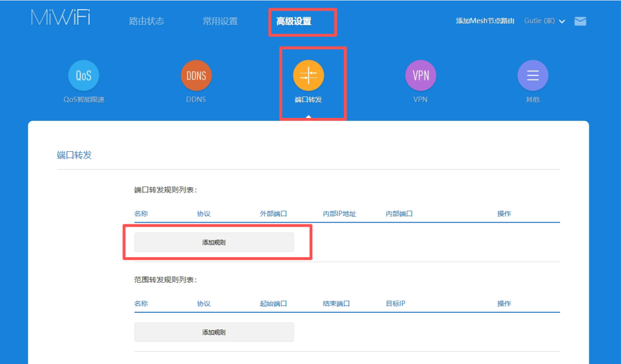Open 添加Mesh节点路由 link

click(485, 21)
